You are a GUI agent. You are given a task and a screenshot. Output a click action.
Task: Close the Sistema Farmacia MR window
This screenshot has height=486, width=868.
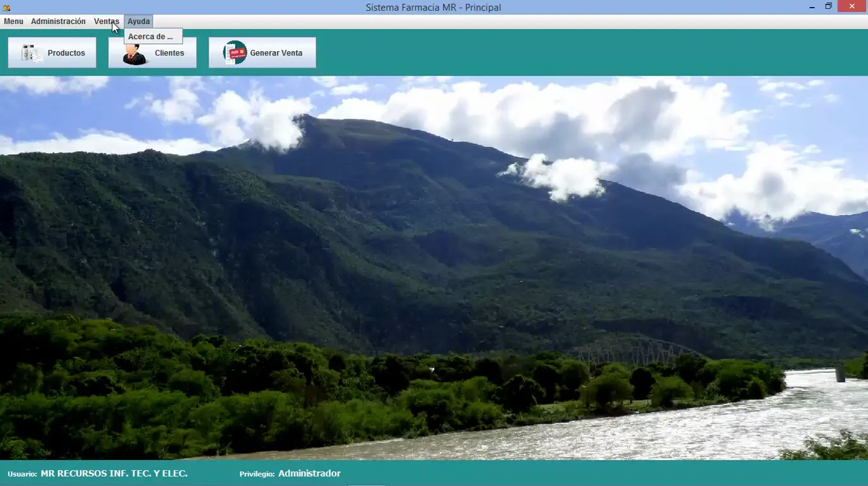tap(852, 7)
